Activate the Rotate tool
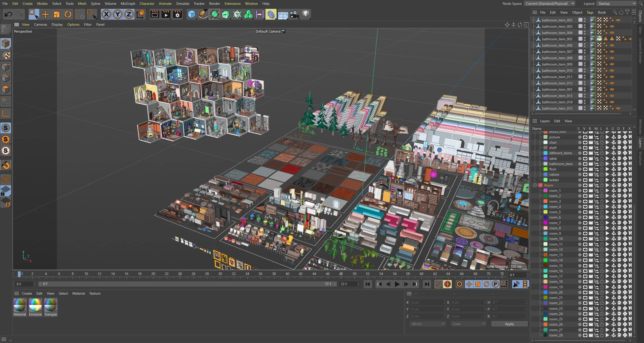644x343 pixels. pyautogui.click(x=68, y=14)
